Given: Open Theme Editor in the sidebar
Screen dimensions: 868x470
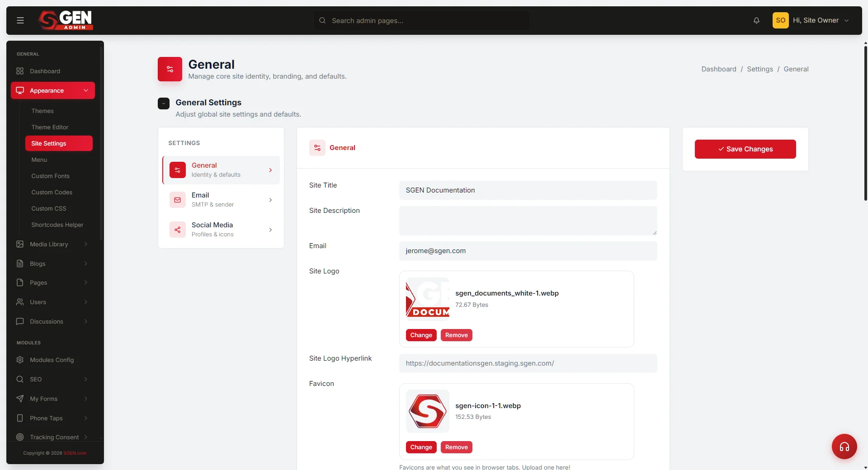Looking at the screenshot, I should (50, 127).
